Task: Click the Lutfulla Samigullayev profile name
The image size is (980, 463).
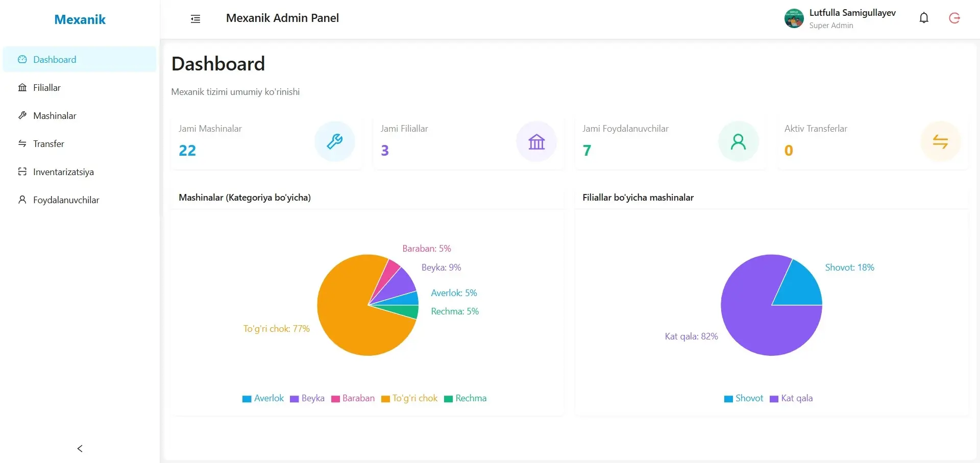Action: click(852, 13)
